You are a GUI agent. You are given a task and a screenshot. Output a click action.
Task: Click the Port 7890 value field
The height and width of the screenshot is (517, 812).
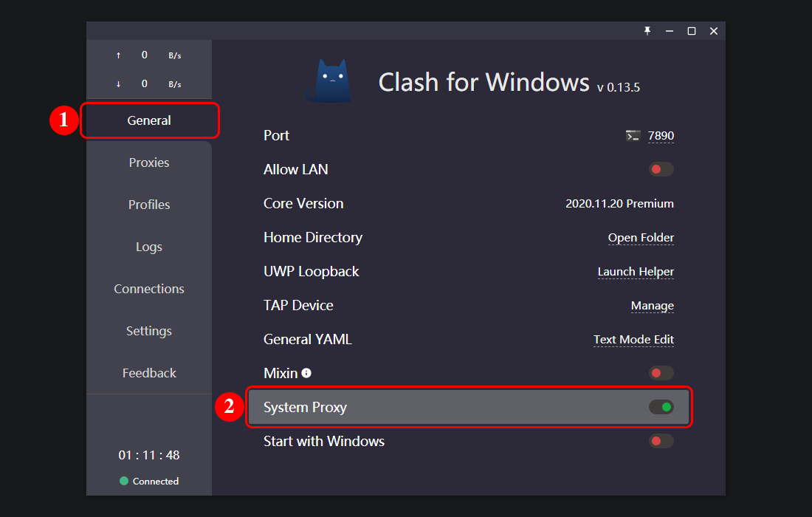point(662,136)
